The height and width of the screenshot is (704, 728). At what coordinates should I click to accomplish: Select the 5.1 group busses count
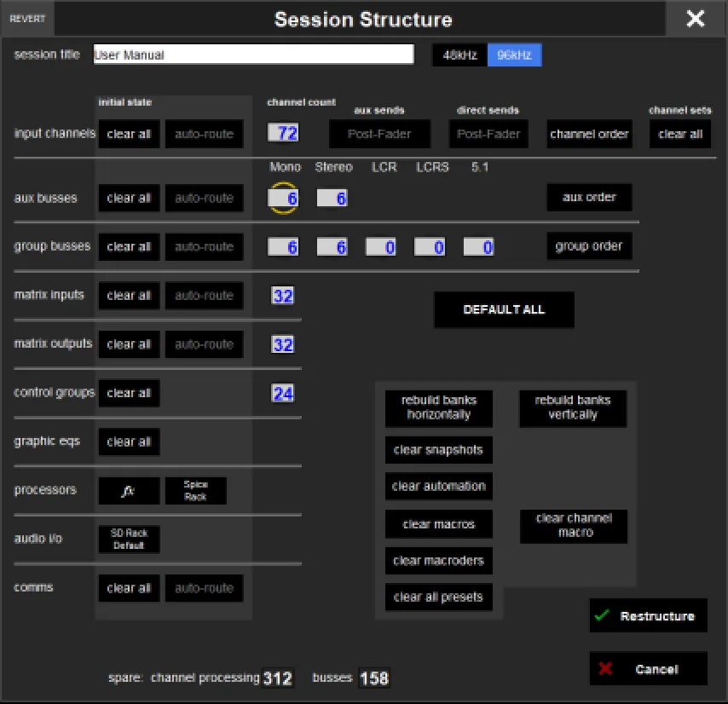click(478, 247)
